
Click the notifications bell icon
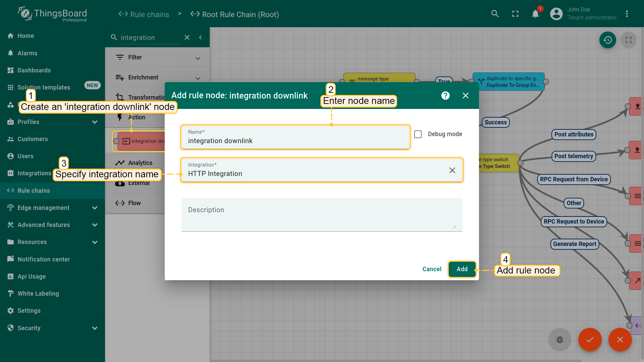[x=535, y=14]
